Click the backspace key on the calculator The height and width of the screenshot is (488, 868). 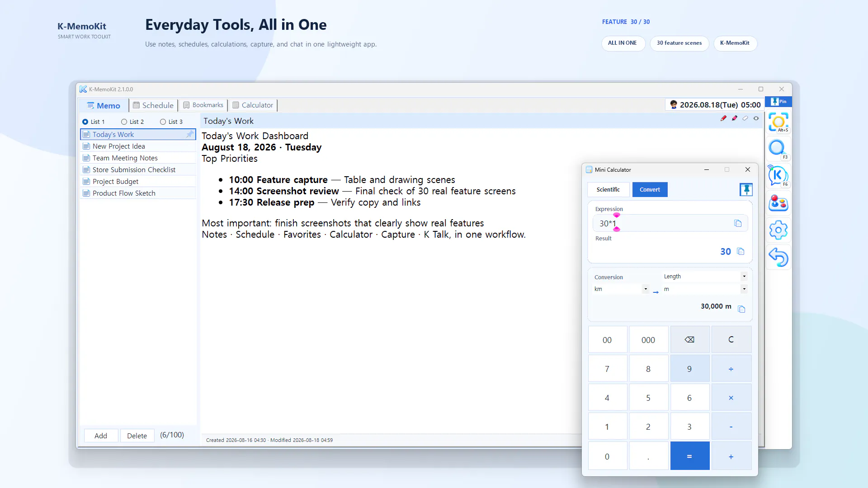(689, 340)
